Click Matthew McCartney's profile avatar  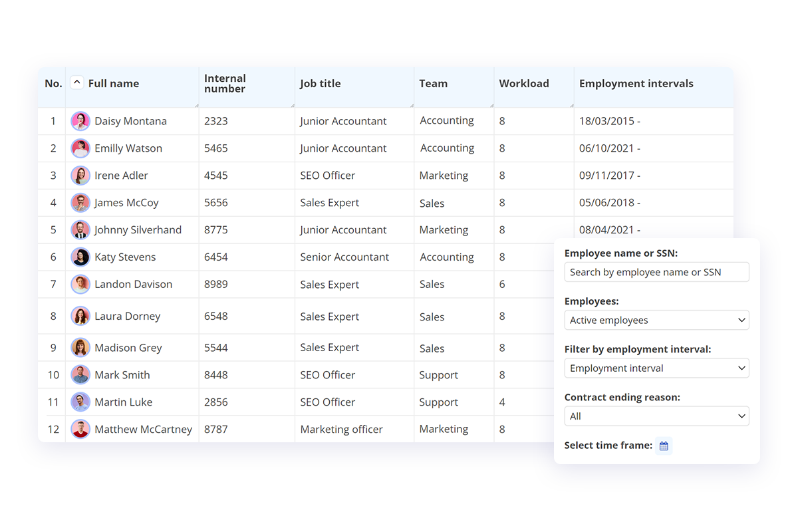click(x=80, y=430)
